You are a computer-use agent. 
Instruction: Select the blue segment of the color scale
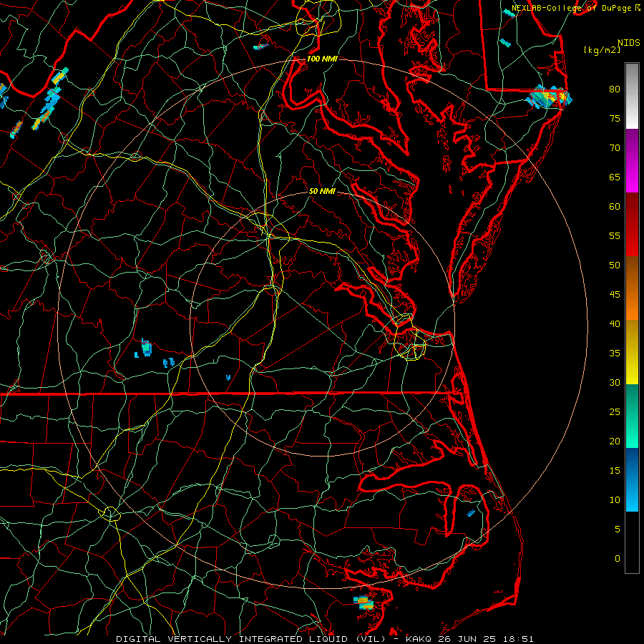[x=632, y=479]
